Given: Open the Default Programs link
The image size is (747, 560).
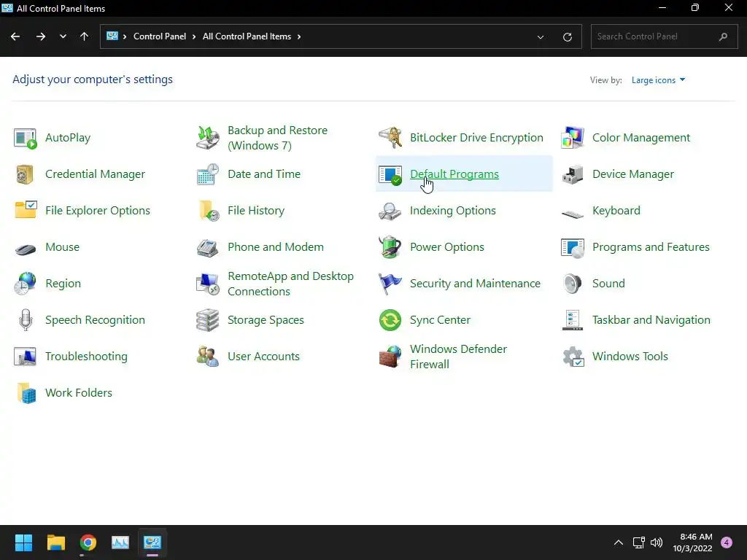Looking at the screenshot, I should (454, 174).
